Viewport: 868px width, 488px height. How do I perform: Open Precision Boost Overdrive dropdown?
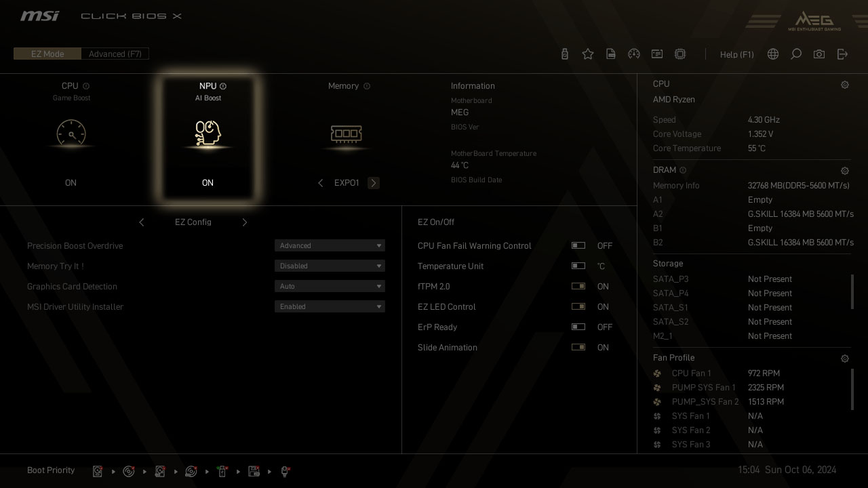330,246
